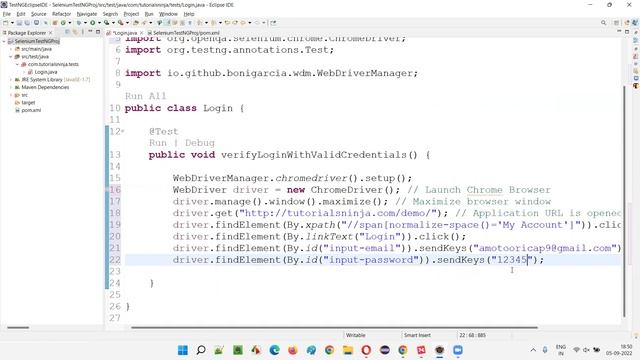The image size is (640, 360).
Task: Click the Writable status bar entry
Action: tap(356, 335)
